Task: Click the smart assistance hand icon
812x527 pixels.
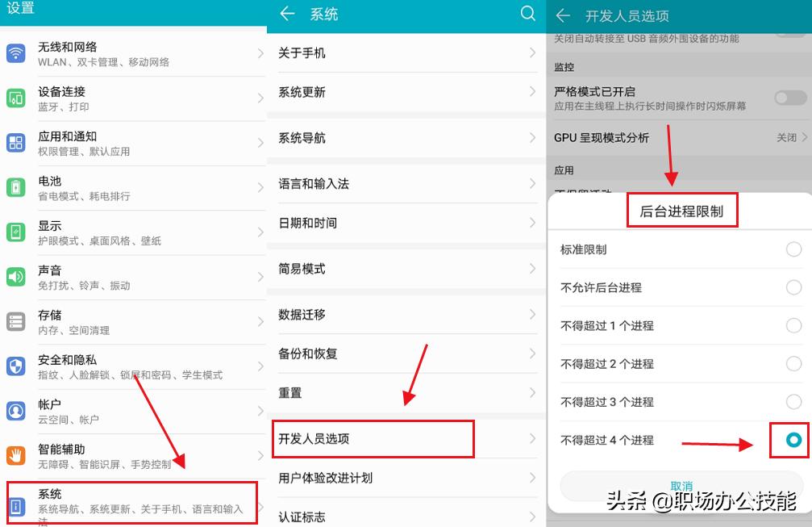Action: [15, 454]
